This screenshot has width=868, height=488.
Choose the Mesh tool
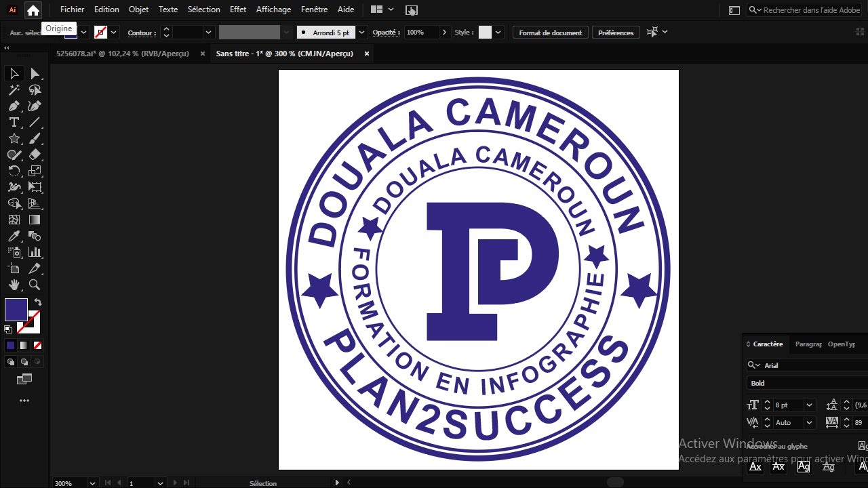pyautogui.click(x=14, y=220)
